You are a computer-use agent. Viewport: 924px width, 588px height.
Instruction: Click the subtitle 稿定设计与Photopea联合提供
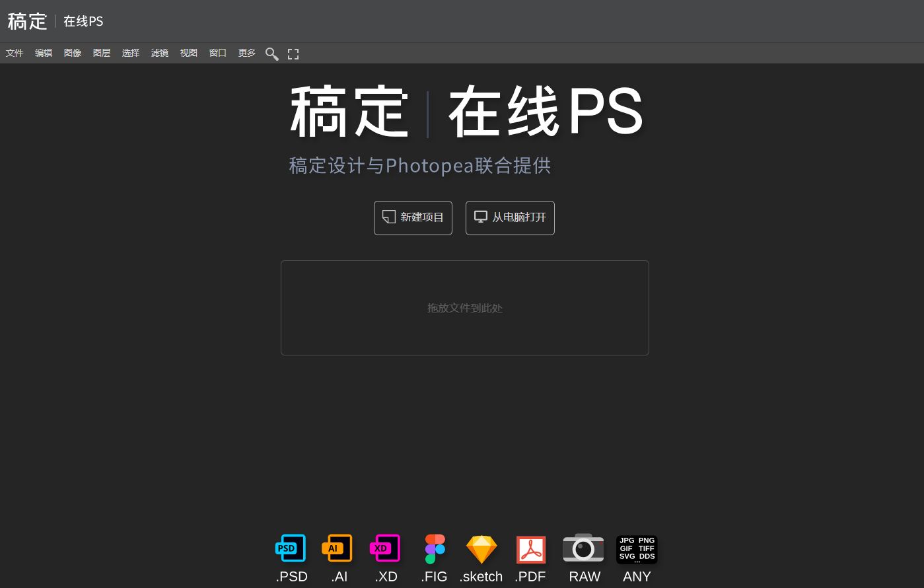point(420,165)
